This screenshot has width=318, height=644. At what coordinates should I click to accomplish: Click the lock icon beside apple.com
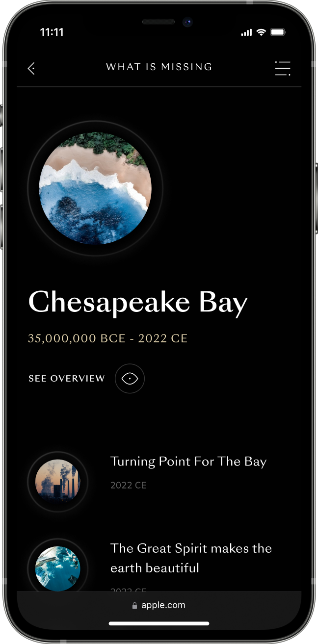click(135, 606)
